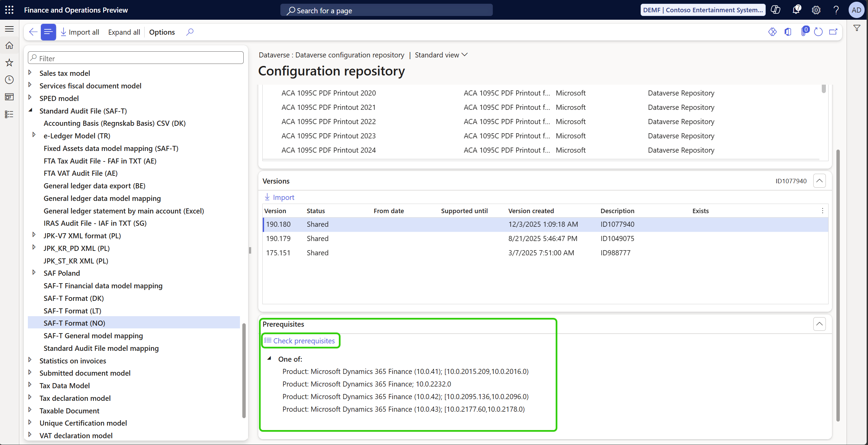Open Workspaces icon in sidebar
The height and width of the screenshot is (445, 868).
(9, 97)
